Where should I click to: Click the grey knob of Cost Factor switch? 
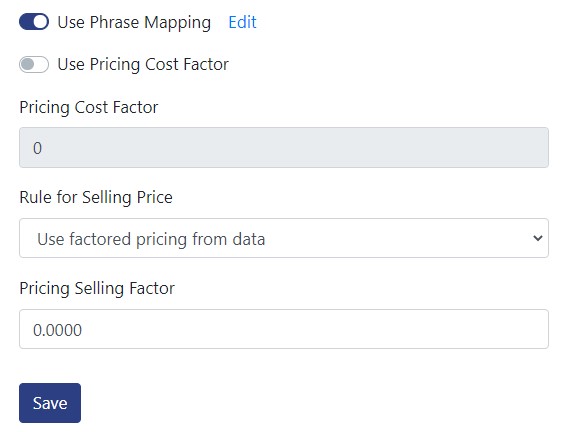point(27,65)
